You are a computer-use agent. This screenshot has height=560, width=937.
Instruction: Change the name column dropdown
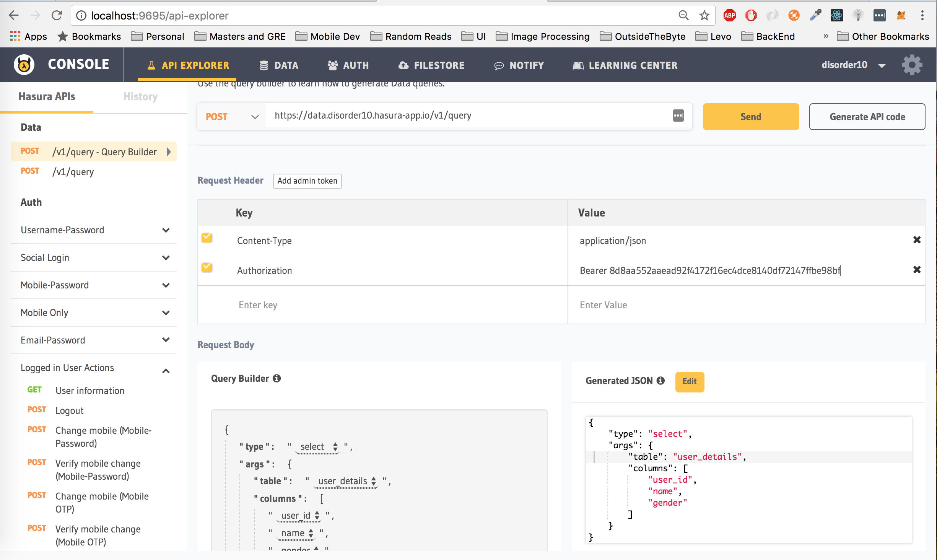[x=296, y=533]
